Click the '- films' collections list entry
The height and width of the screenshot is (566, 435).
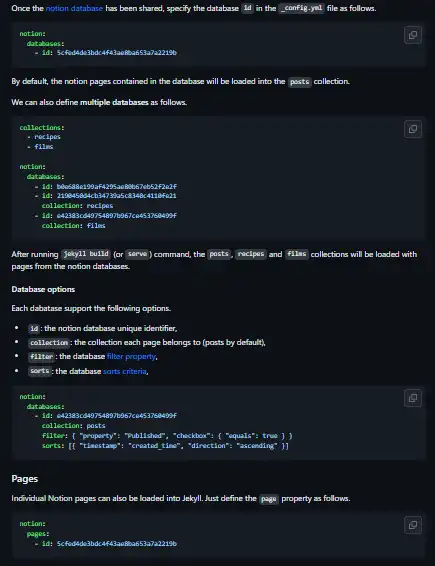click(x=40, y=147)
